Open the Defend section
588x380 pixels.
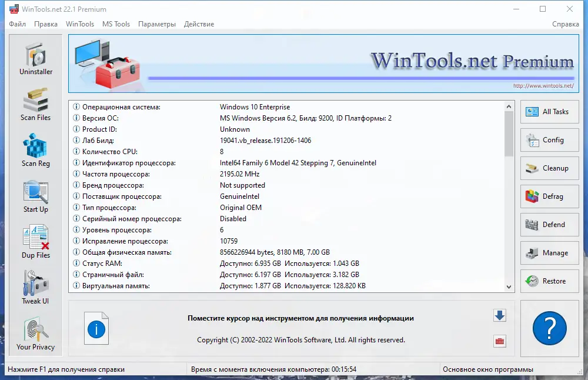tap(549, 224)
